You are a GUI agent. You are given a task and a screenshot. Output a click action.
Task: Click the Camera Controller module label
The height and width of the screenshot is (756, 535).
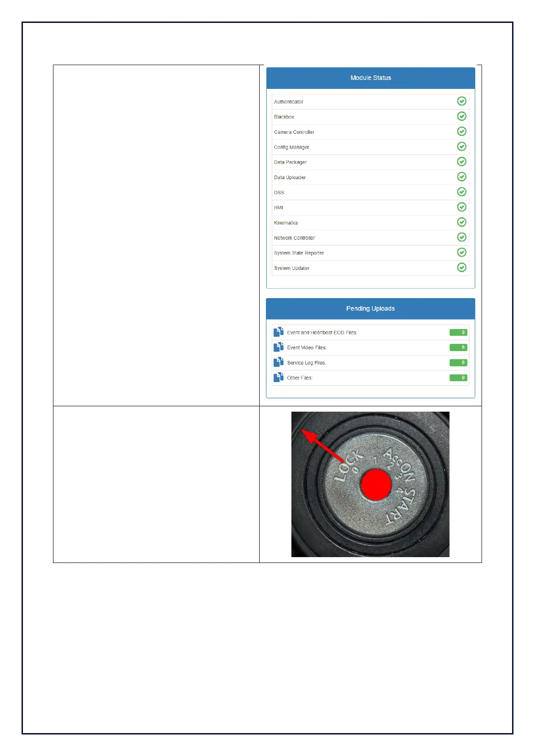[x=294, y=132]
